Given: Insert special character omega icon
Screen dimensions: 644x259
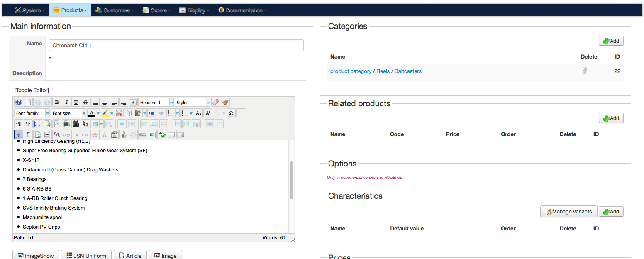Looking at the screenshot, I should [231, 113].
